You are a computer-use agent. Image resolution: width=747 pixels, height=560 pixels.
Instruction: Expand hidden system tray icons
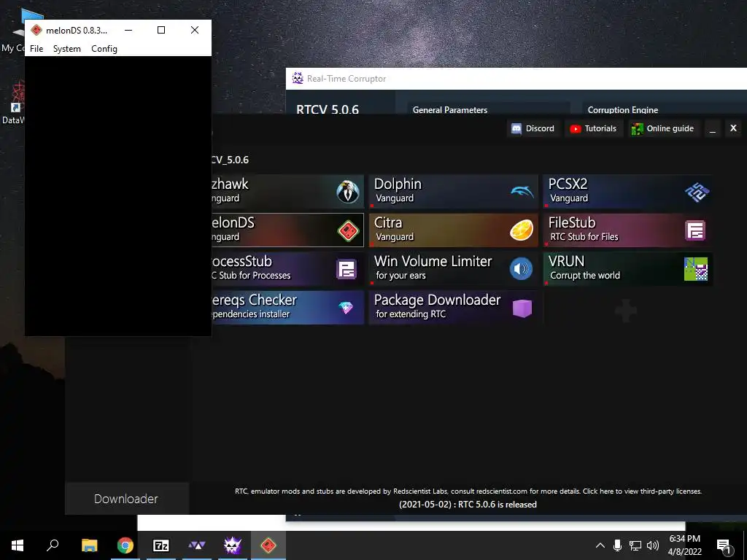point(600,545)
